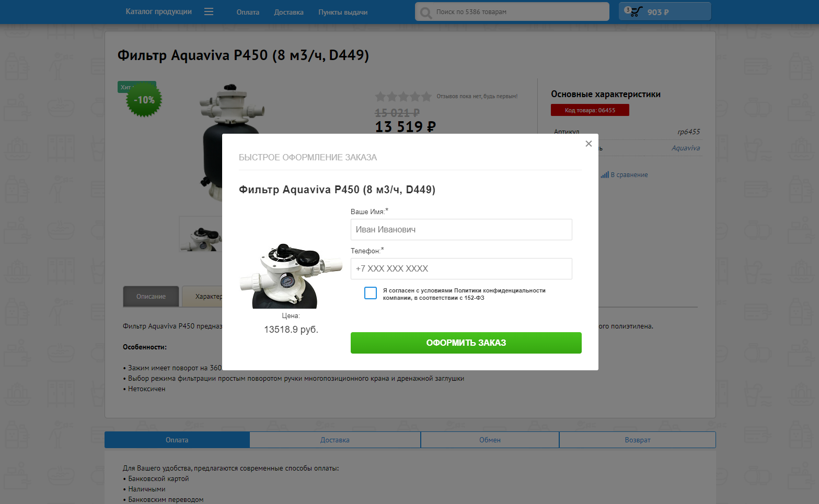Open "Каталог продукции" menu

(158, 11)
